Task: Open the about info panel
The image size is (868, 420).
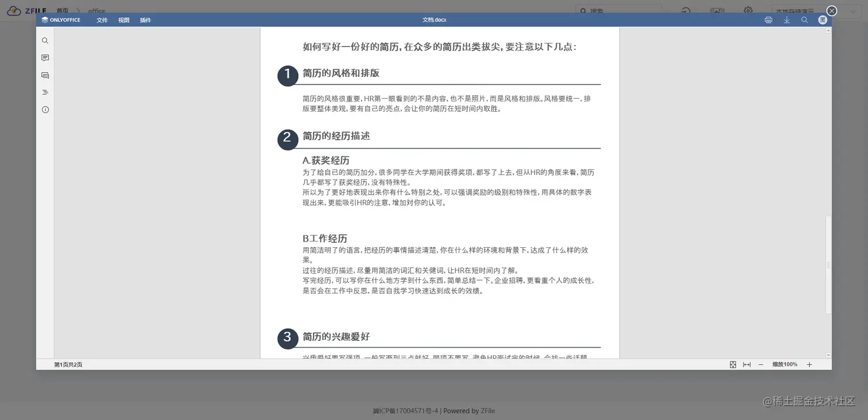Action: click(45, 110)
